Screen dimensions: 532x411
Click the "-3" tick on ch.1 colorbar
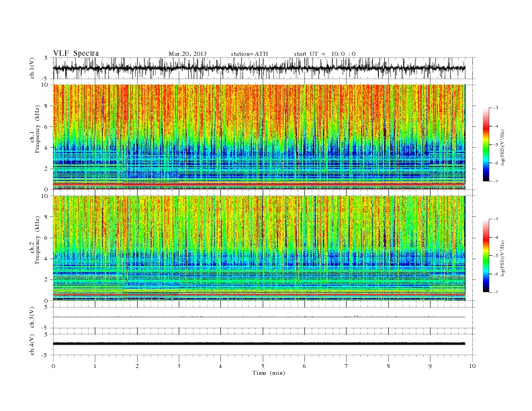click(x=496, y=108)
